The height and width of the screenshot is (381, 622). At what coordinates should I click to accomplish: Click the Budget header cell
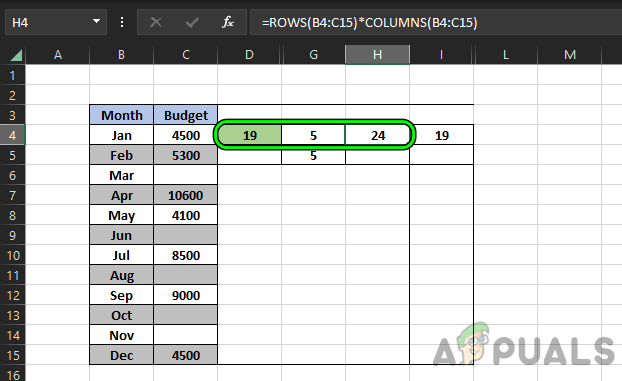(x=186, y=115)
